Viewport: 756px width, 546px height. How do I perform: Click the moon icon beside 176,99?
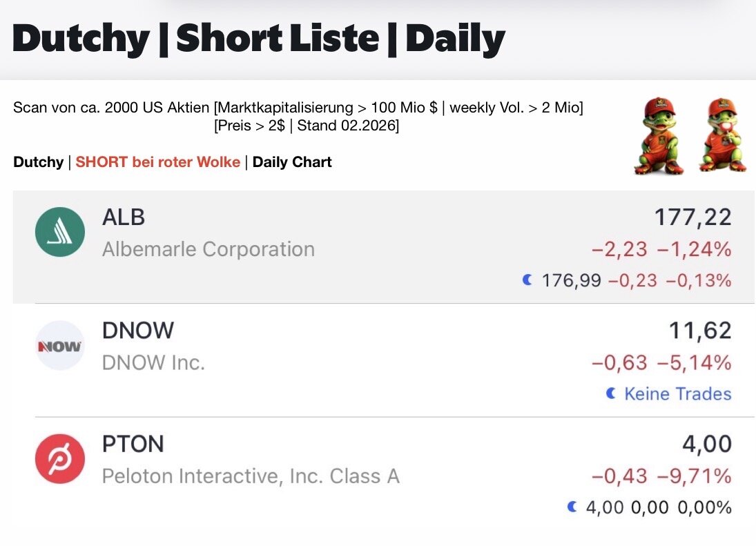527,280
